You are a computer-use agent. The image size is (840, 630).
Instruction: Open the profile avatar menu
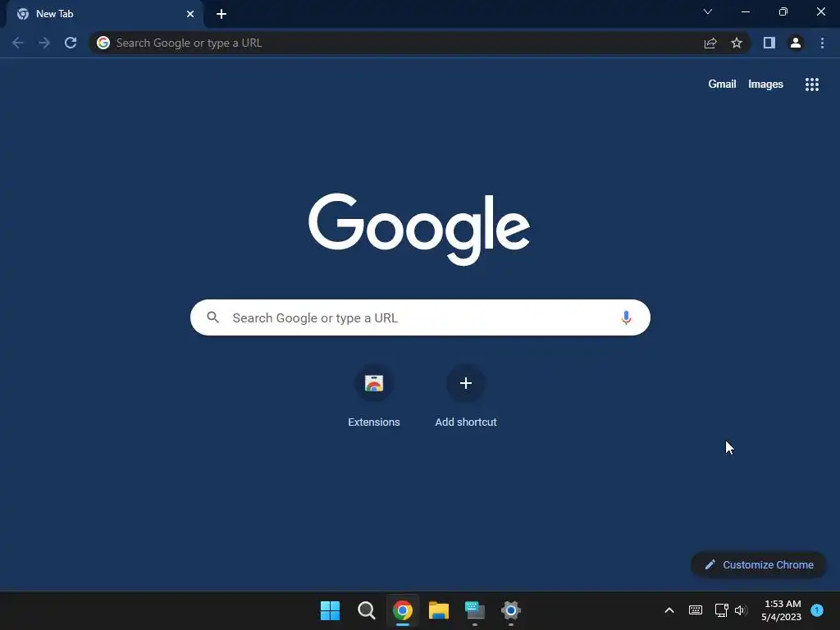796,43
